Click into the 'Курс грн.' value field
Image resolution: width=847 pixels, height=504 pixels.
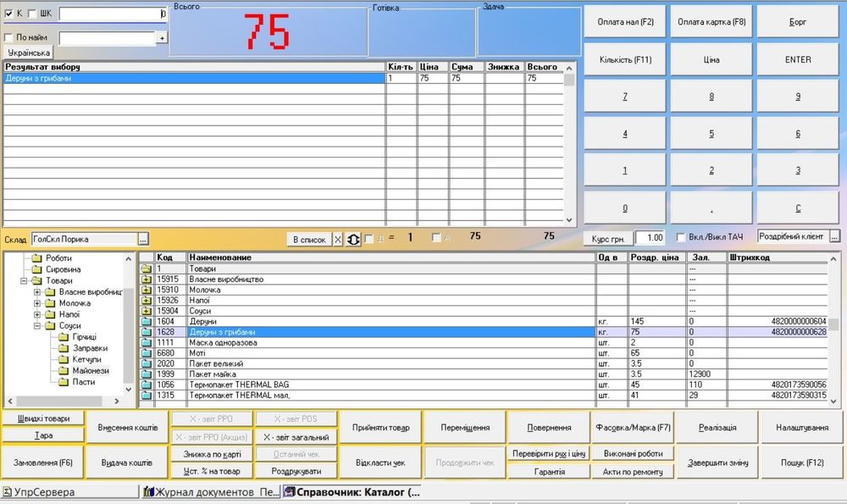pyautogui.click(x=650, y=238)
